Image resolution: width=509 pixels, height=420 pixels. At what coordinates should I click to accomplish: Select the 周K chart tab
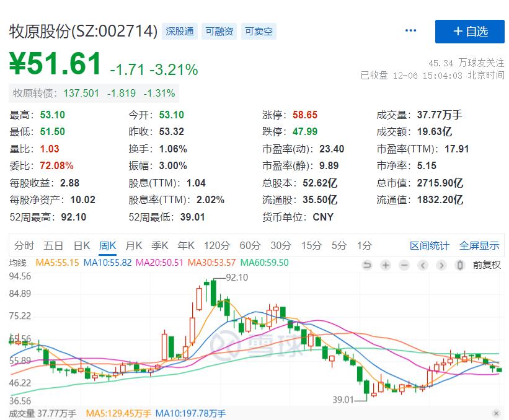(107, 245)
